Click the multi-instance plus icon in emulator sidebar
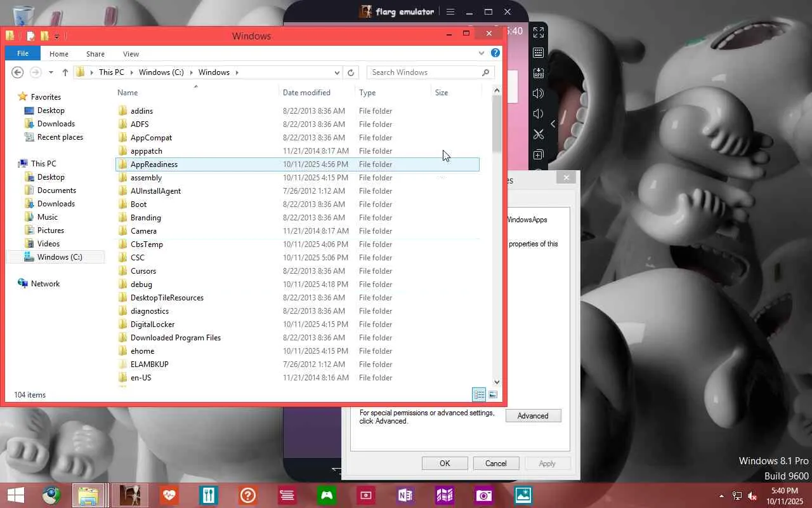The image size is (812, 508). click(538, 154)
